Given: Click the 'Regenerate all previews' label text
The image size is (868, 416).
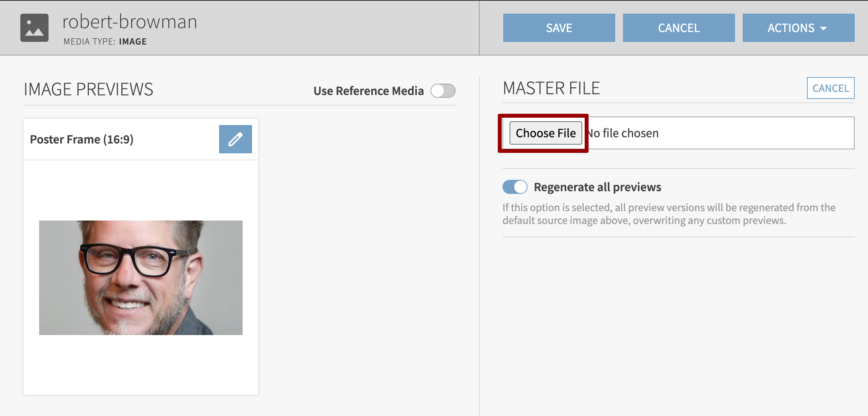Looking at the screenshot, I should click(x=597, y=187).
